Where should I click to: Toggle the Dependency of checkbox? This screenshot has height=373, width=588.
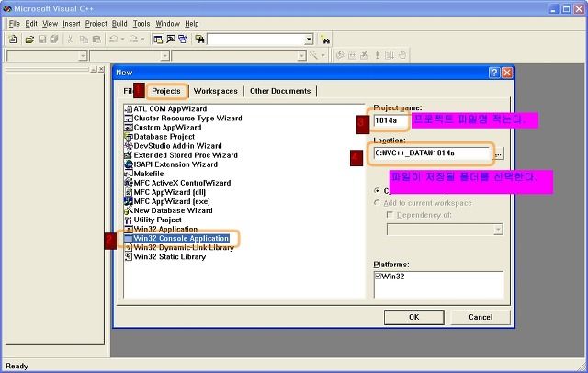tap(390, 215)
